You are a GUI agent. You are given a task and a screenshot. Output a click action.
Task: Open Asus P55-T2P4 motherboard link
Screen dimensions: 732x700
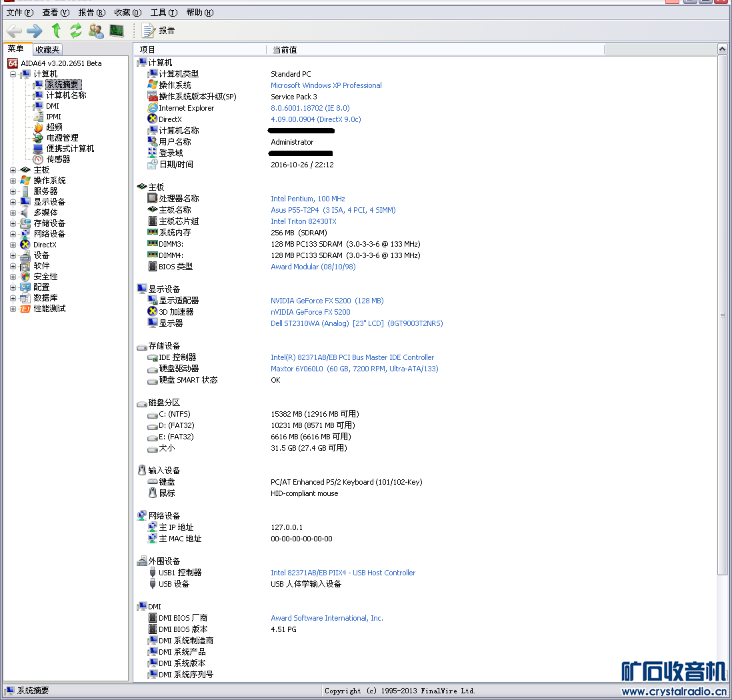click(x=333, y=210)
